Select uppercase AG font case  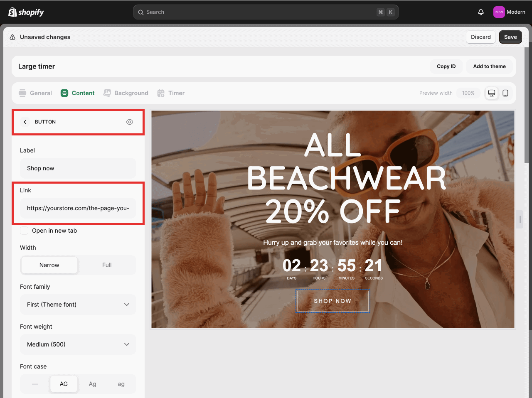point(64,384)
